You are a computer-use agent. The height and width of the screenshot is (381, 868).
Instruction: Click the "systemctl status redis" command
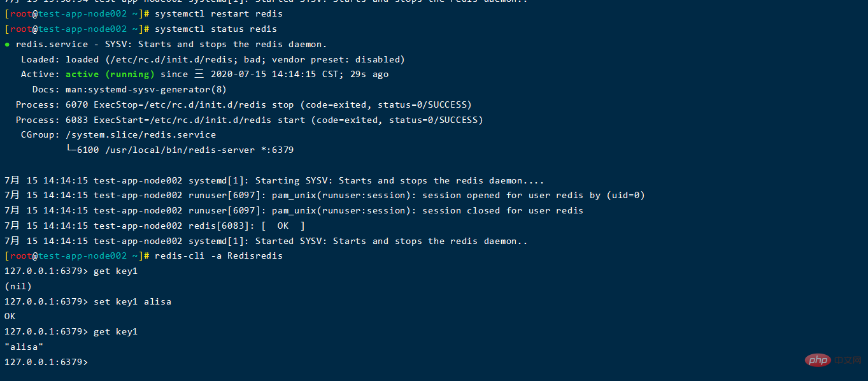click(x=216, y=29)
